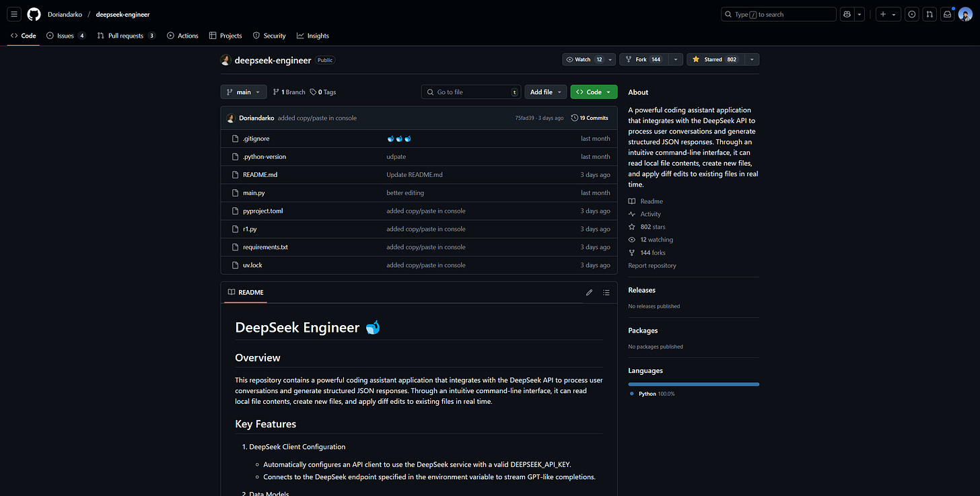Viewport: 980px width, 496px height.
Task: Open the Pull requests tab
Action: click(127, 36)
